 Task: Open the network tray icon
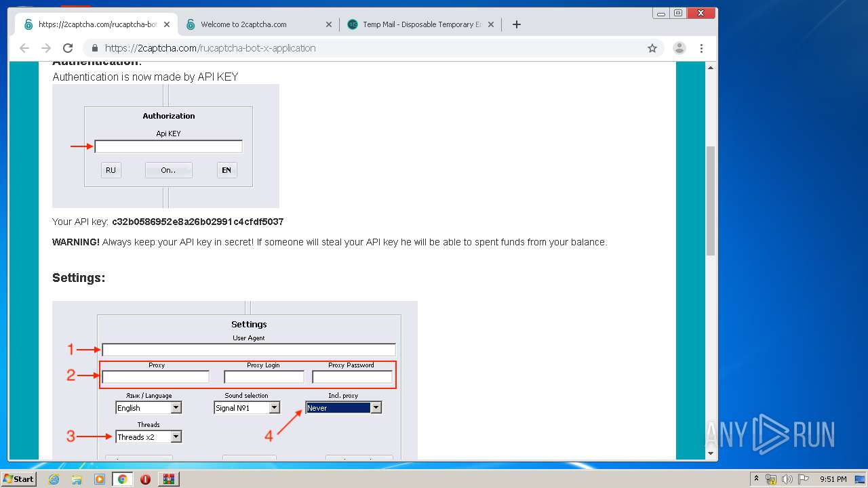tap(771, 479)
